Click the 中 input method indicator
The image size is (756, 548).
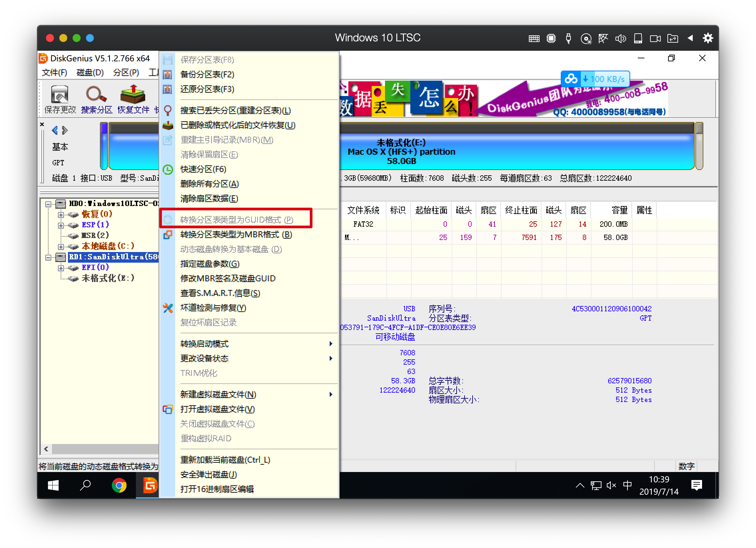point(627,485)
